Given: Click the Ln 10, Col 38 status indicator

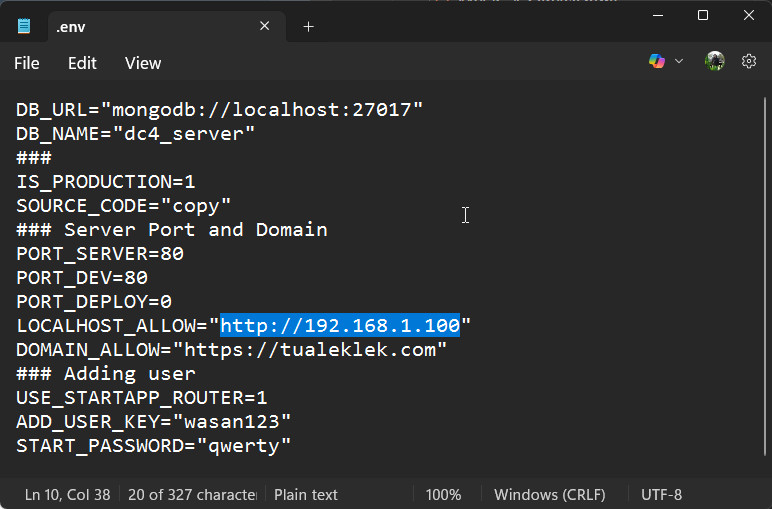Looking at the screenshot, I should pos(66,495).
